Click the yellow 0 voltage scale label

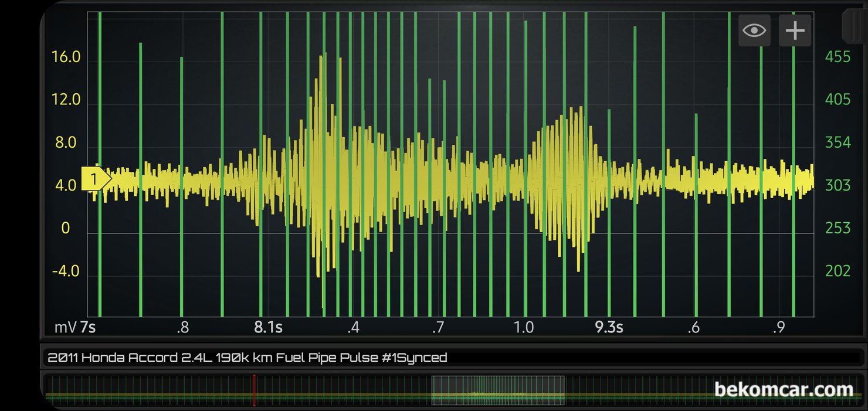tap(66, 228)
